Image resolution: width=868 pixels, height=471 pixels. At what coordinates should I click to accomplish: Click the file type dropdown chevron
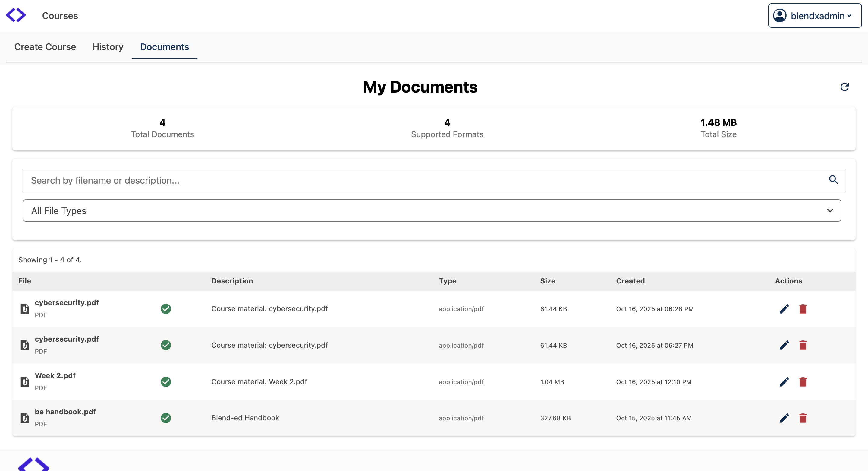(x=830, y=211)
